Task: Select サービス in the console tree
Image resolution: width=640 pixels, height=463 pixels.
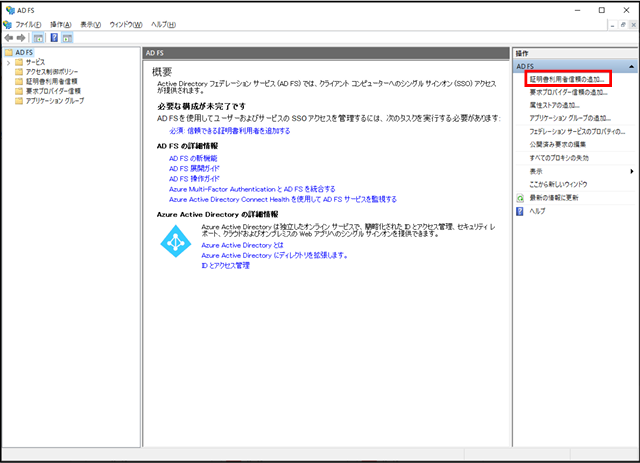Action: (x=36, y=62)
